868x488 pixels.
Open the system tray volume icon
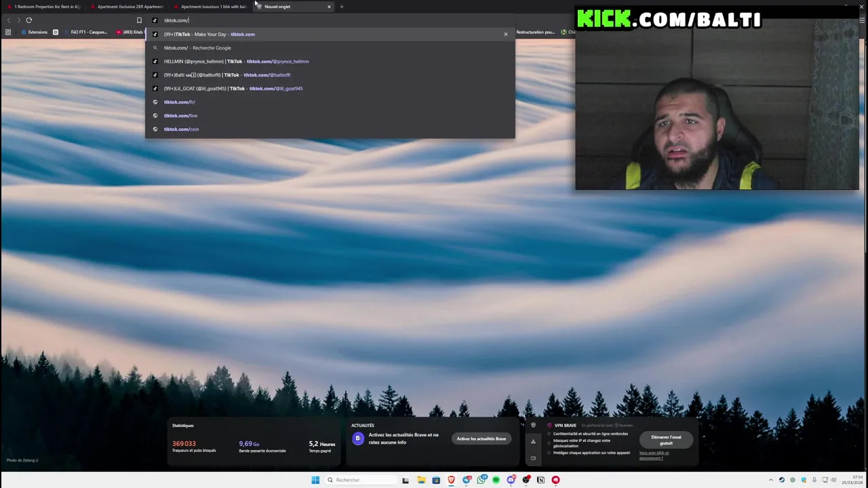[x=833, y=480]
